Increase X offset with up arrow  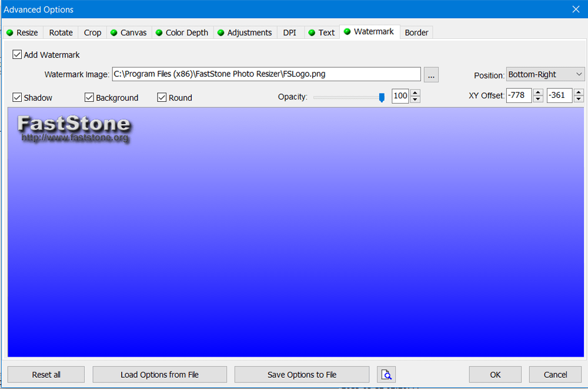click(x=538, y=92)
